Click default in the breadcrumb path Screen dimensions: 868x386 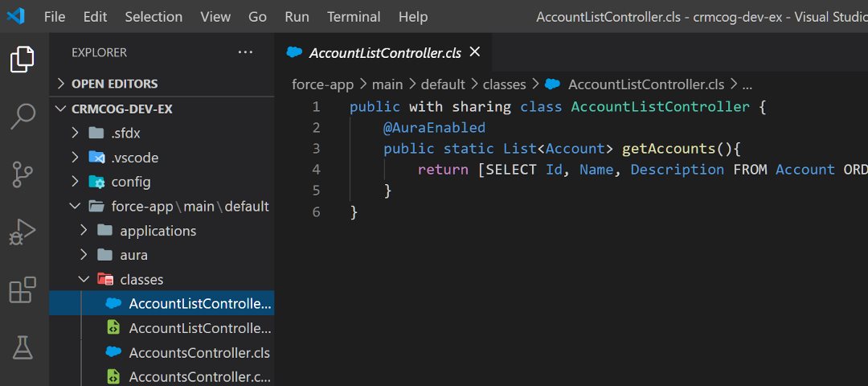pyautogui.click(x=443, y=84)
